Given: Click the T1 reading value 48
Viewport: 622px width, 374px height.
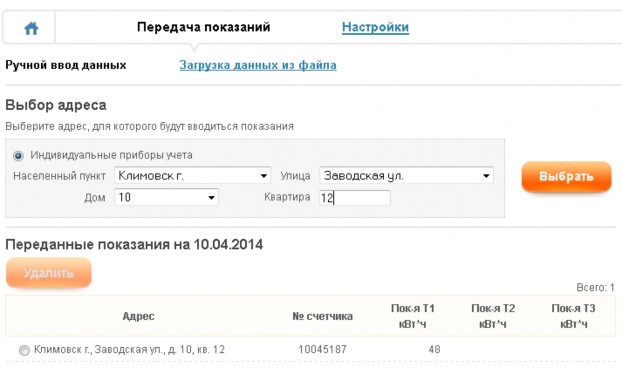Looking at the screenshot, I should click(434, 349).
